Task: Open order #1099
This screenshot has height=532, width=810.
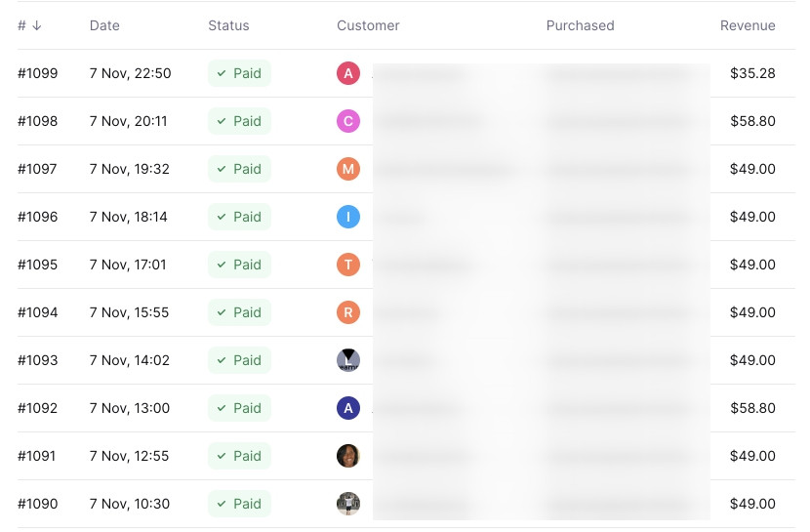Action: click(x=37, y=73)
